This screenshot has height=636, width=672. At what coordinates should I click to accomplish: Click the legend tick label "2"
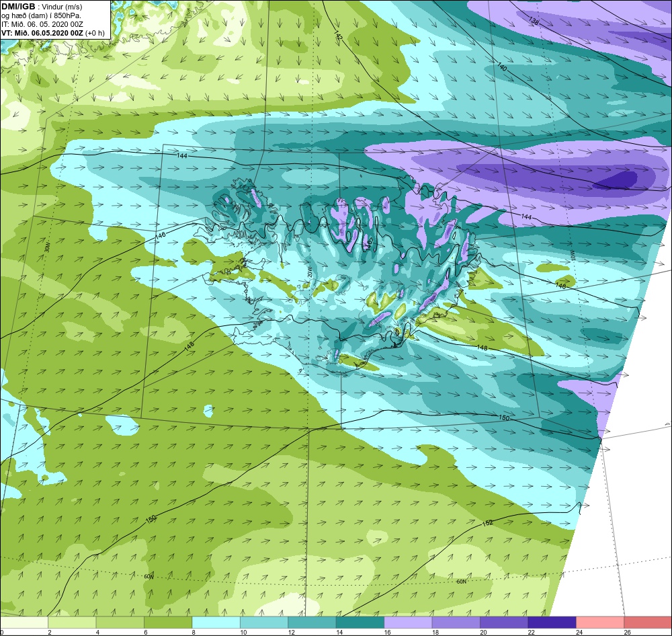pos(50,632)
